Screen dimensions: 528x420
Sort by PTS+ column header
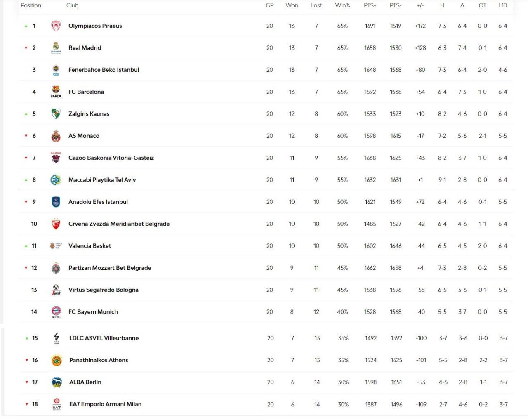(370, 5)
